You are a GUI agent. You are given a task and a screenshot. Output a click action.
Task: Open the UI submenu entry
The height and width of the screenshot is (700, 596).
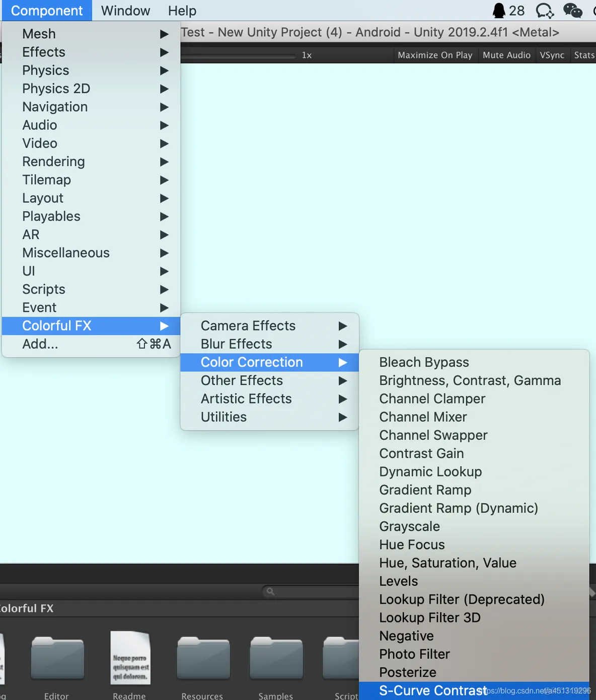pyautogui.click(x=91, y=271)
